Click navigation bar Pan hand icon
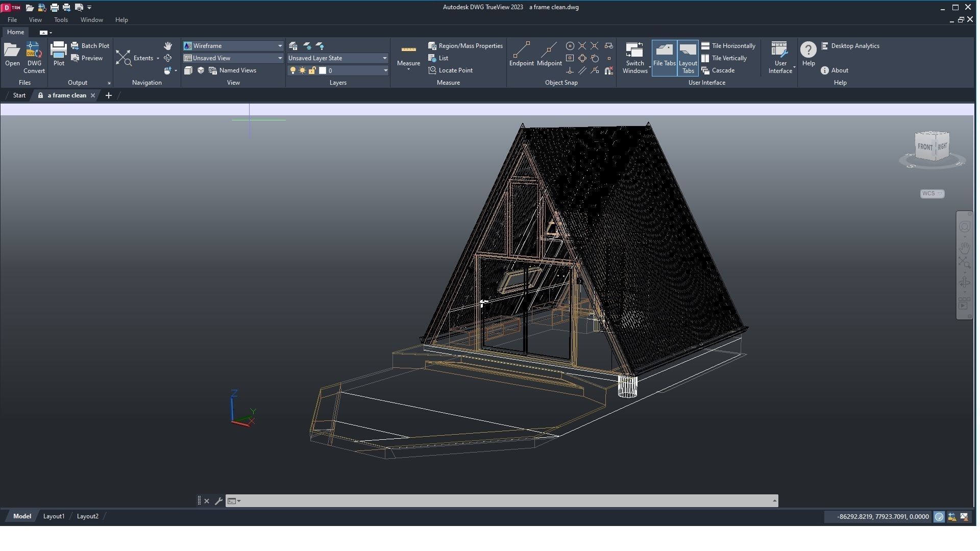 (964, 247)
